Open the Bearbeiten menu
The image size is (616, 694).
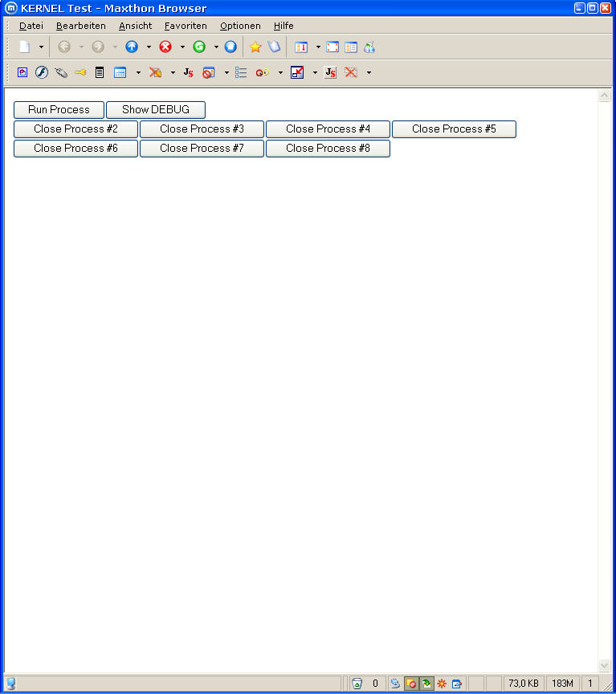(x=81, y=26)
